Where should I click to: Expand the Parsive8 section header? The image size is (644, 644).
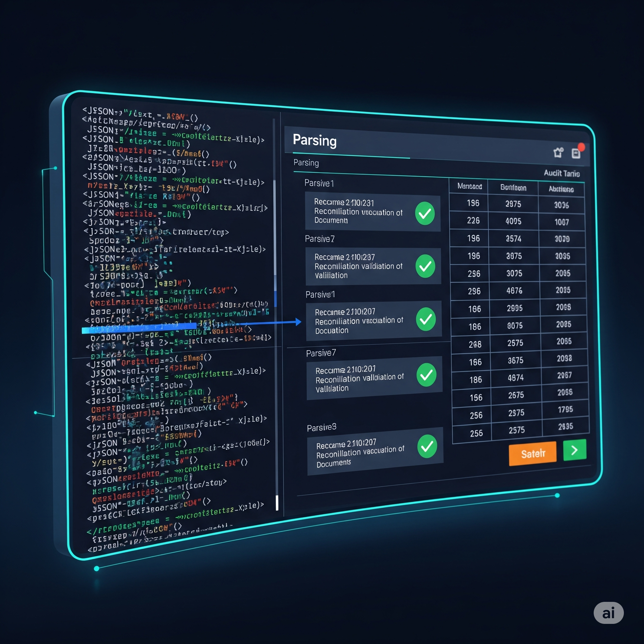click(x=321, y=428)
